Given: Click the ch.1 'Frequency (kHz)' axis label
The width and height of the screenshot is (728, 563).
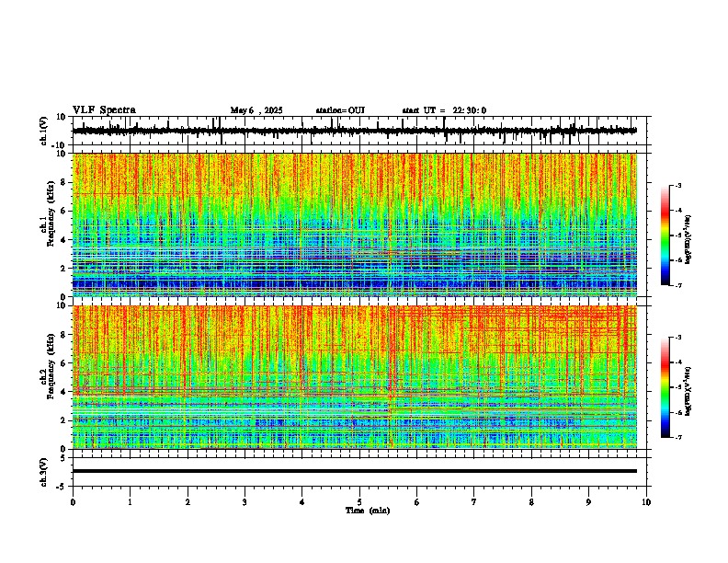Looking at the screenshot, I should pyautogui.click(x=51, y=215).
